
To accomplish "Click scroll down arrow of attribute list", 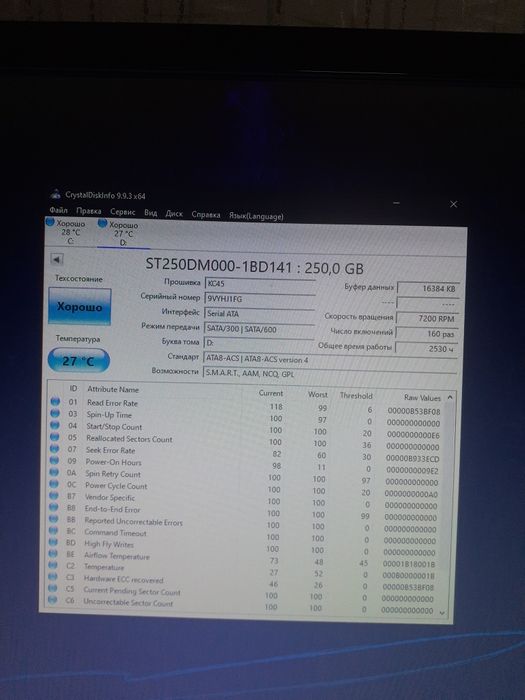I will click(x=442, y=613).
